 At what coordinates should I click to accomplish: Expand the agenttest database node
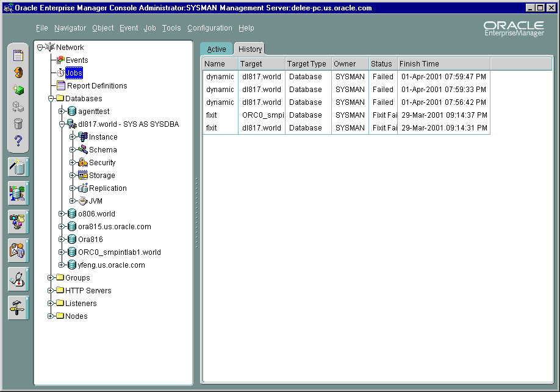(62, 112)
